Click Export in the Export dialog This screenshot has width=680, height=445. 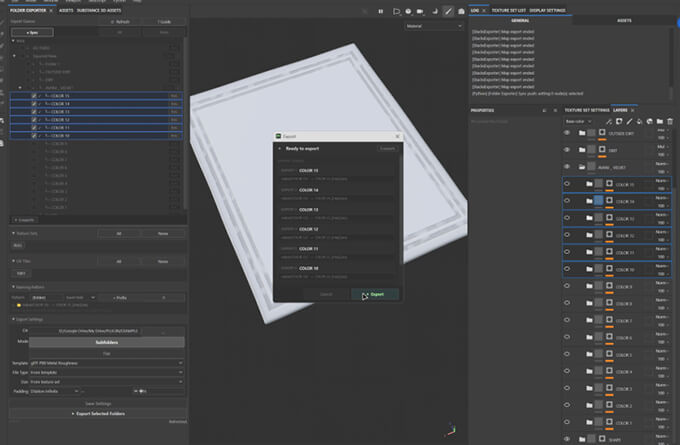pos(375,294)
